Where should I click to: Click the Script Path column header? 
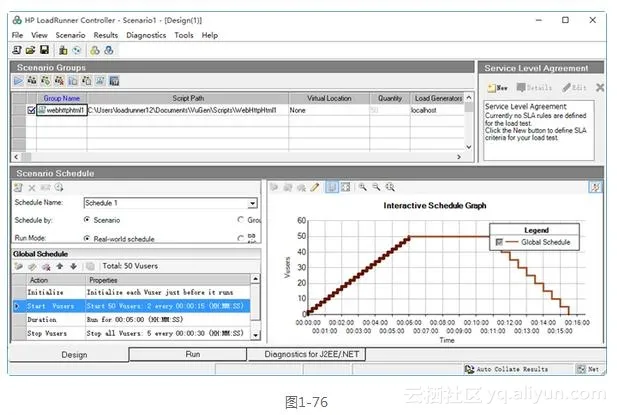(x=188, y=98)
